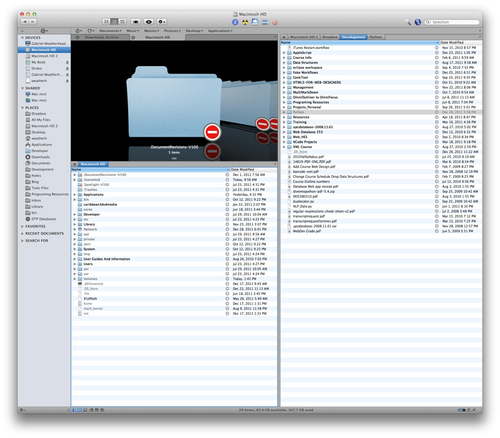
Task: Switch to icon view mode
Action: click(x=106, y=22)
